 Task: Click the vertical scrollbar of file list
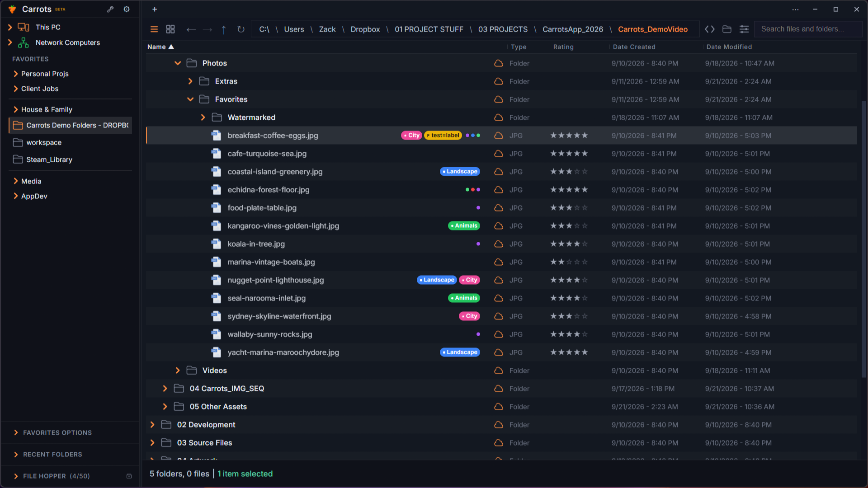863,239
